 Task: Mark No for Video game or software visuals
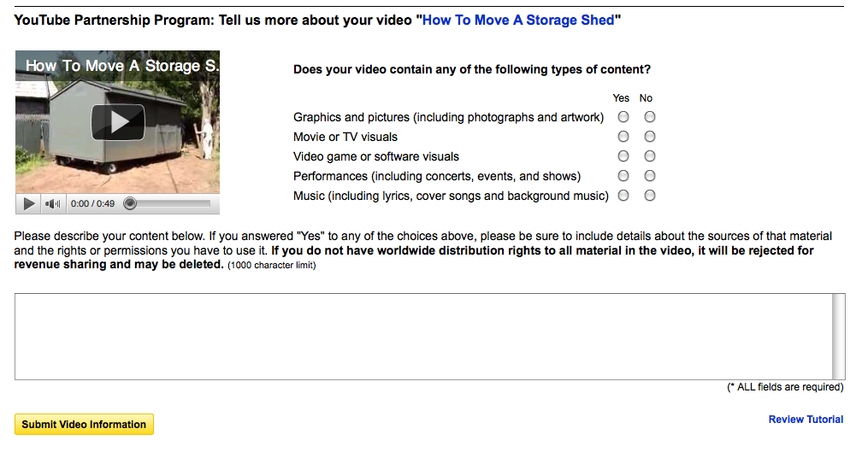(650, 156)
